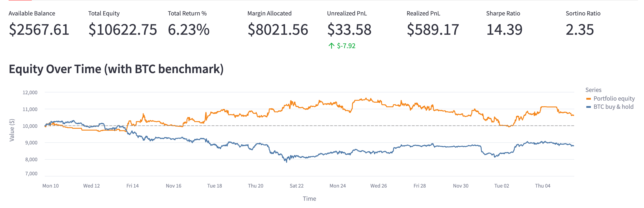
Task: Click the 12,000 y-axis label
Action: [x=30, y=92]
